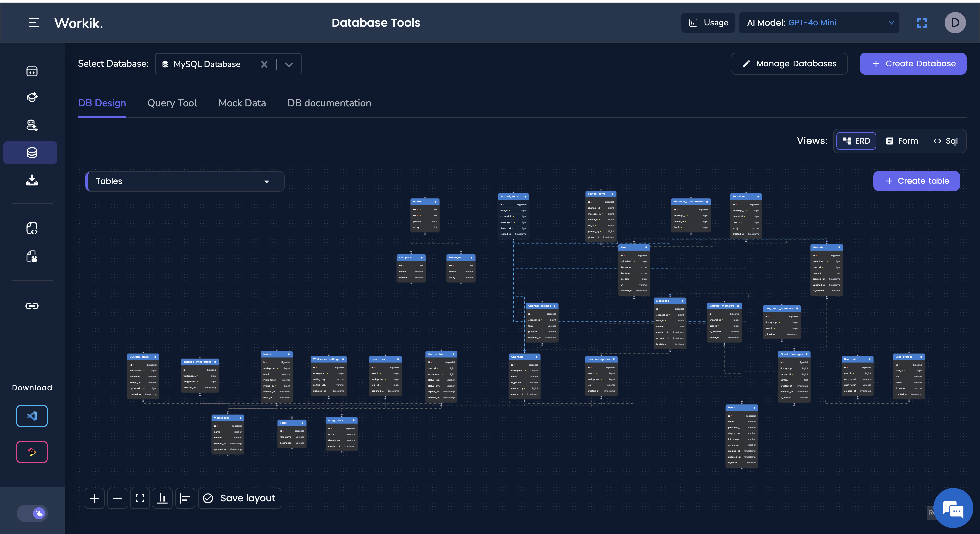This screenshot has height=534, width=980.
Task: Toggle dark mode switch
Action: tap(32, 513)
